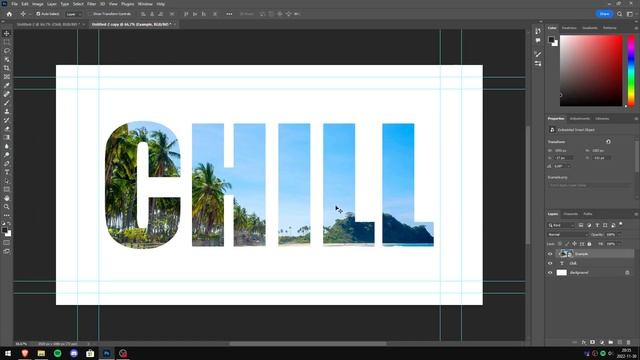Select the Brush tool
The height and width of the screenshot is (360, 640).
tap(7, 103)
